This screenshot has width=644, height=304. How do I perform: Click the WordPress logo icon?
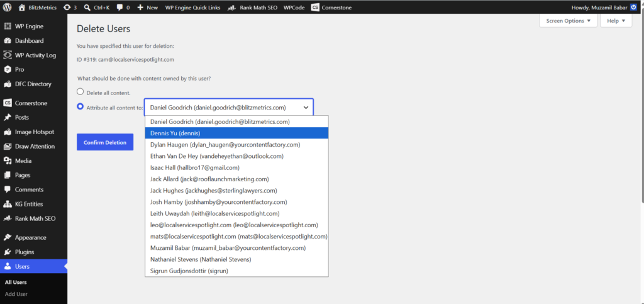8,8
